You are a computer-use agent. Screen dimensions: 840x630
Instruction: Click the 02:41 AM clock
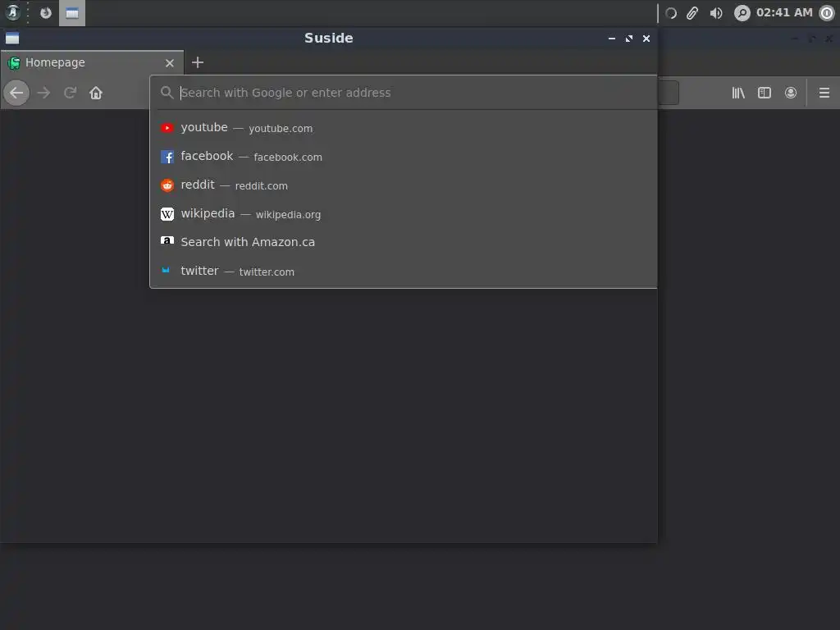784,12
